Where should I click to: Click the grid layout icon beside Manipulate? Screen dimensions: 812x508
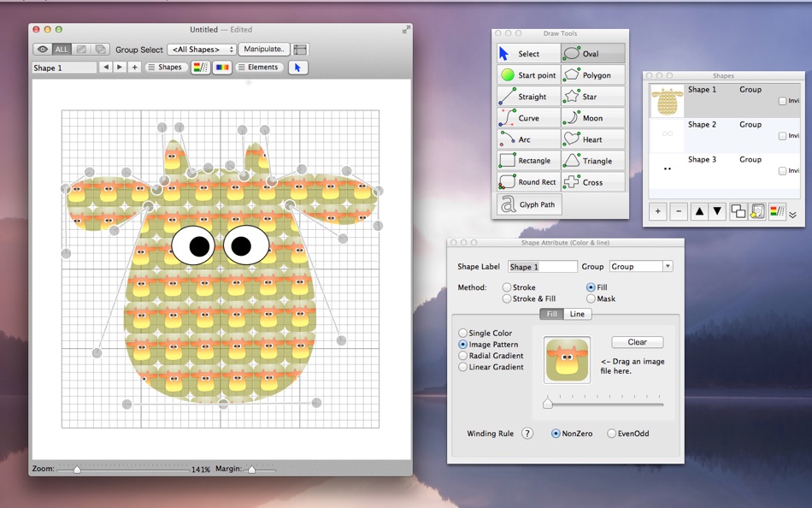(300, 50)
